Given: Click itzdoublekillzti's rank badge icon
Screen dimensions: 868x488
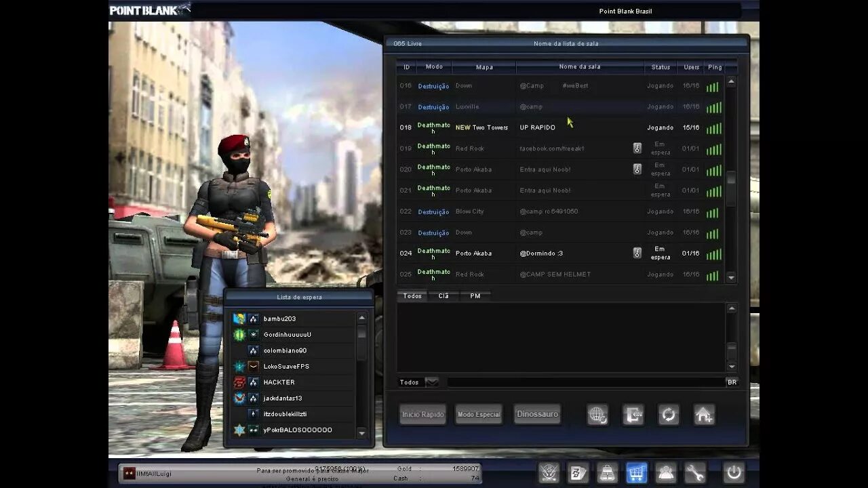Looking at the screenshot, I should coord(254,413).
